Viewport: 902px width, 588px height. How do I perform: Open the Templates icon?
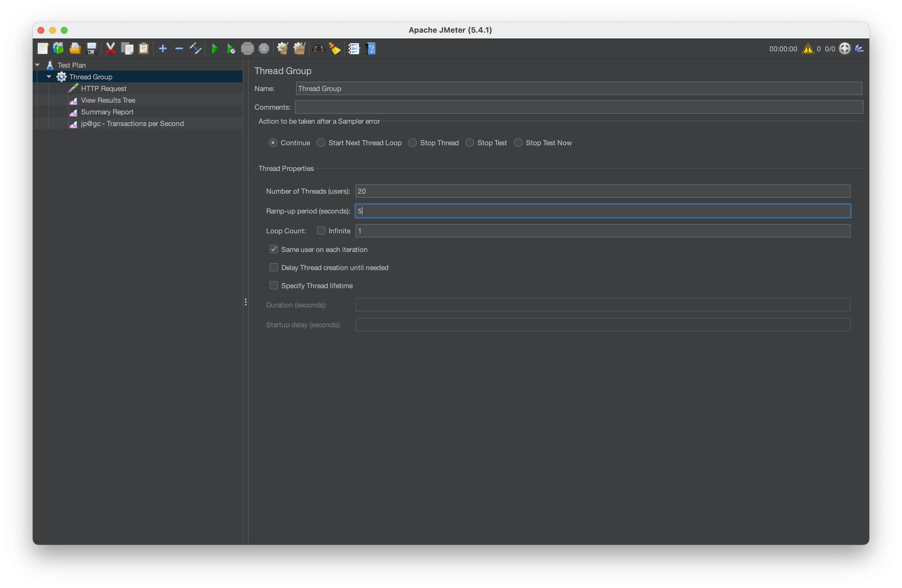coord(58,48)
